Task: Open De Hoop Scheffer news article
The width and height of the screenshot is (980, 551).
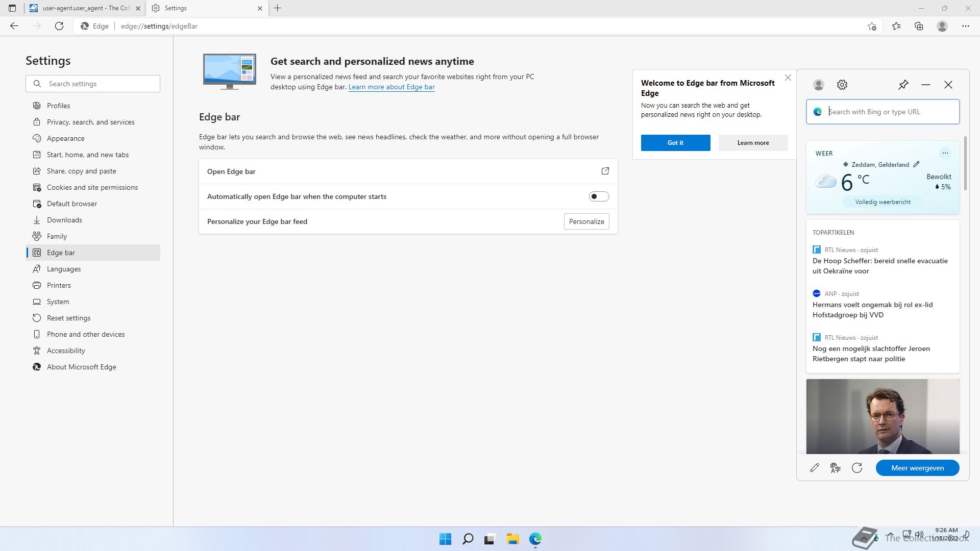Action: pyautogui.click(x=880, y=266)
